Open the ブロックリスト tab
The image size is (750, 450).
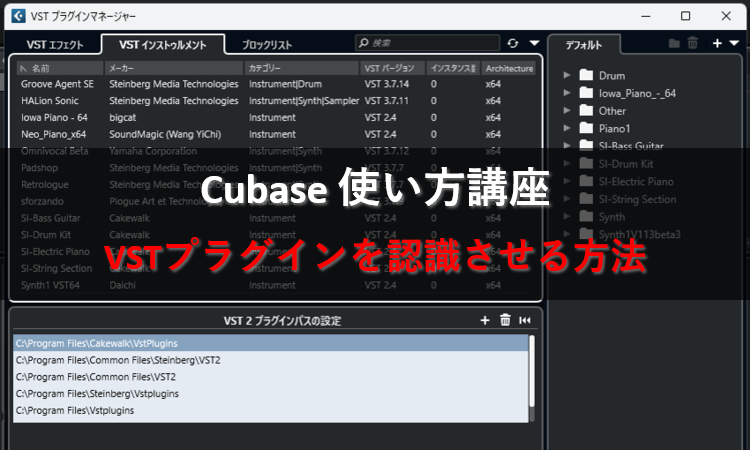[x=267, y=45]
